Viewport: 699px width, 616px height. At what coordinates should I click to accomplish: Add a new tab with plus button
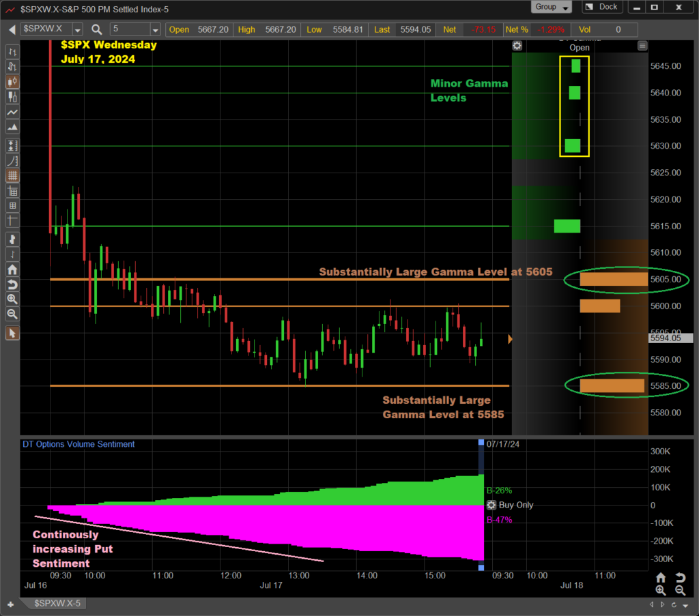click(x=10, y=604)
